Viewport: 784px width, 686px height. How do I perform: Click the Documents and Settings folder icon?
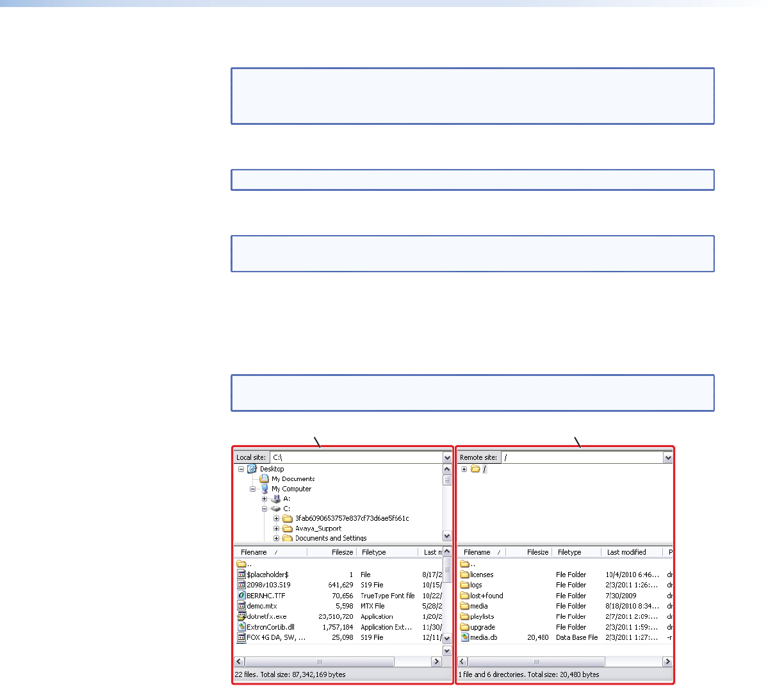(288, 538)
